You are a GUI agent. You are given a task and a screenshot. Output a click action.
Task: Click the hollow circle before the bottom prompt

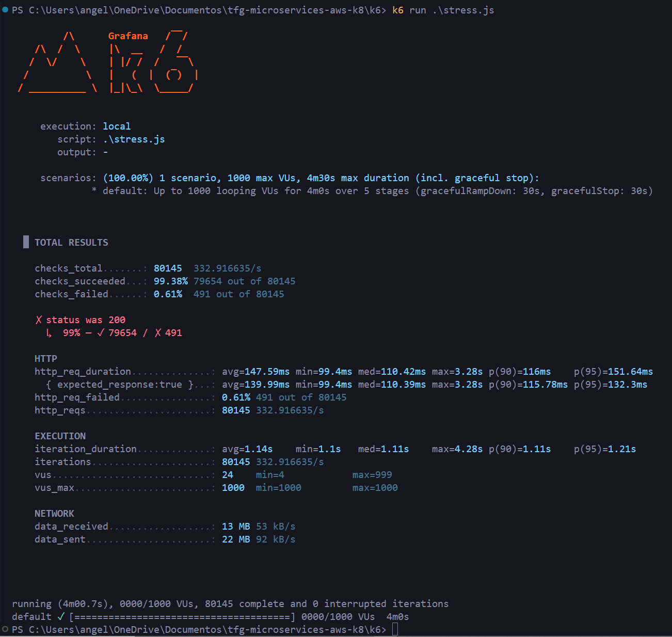point(5,629)
